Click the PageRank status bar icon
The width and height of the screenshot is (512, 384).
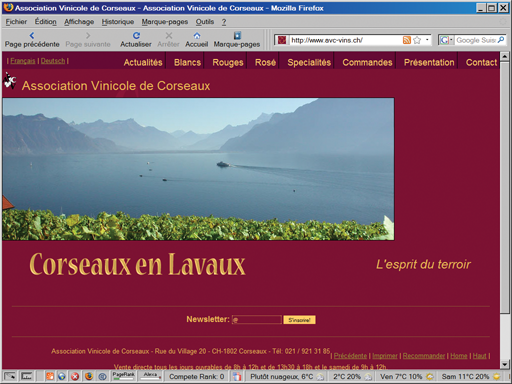(123, 376)
